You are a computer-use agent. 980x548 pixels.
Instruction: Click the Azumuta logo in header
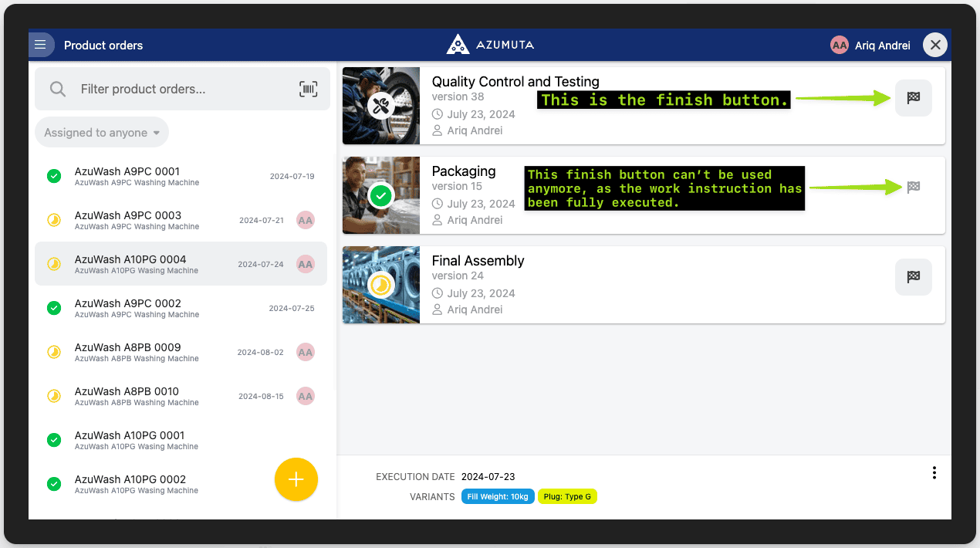click(490, 45)
